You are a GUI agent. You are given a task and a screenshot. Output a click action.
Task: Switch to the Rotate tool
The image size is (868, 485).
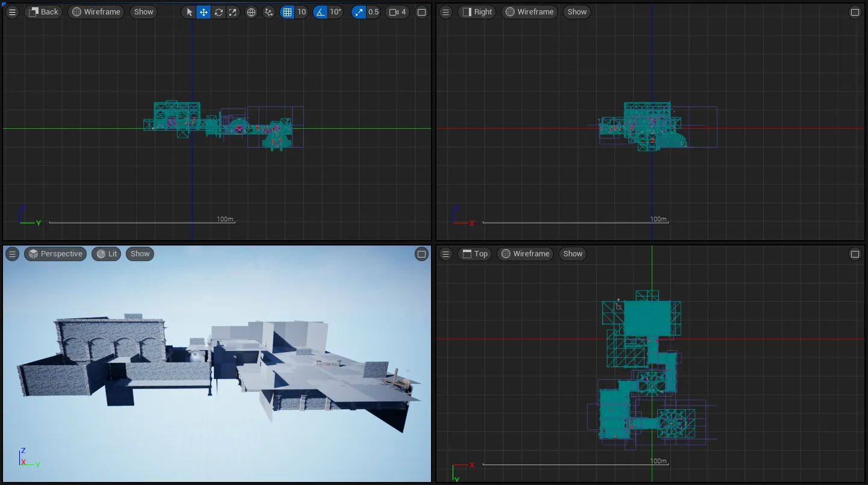coord(219,11)
